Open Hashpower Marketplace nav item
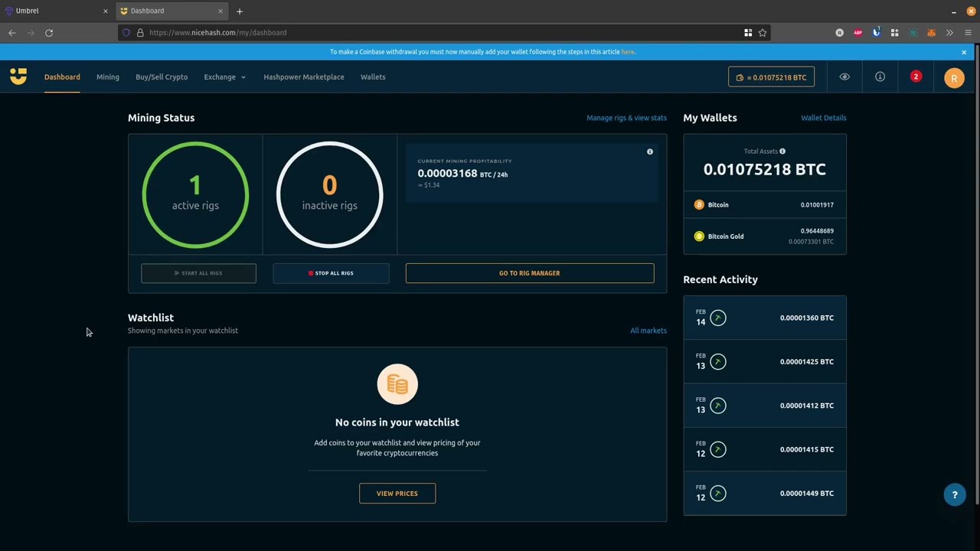Image resolution: width=980 pixels, height=551 pixels. (x=304, y=77)
